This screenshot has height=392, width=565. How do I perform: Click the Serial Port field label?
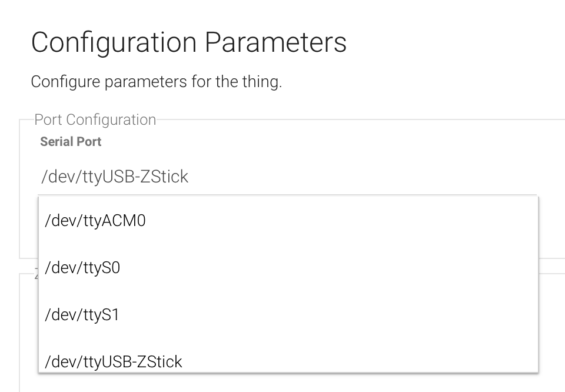(71, 142)
